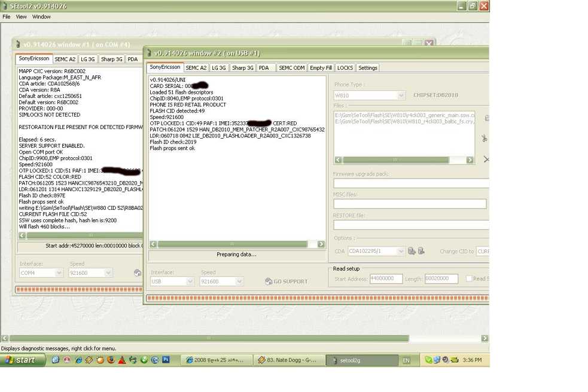The height and width of the screenshot is (392, 588).
Task: Click the EN language indicator
Action: [x=406, y=360]
